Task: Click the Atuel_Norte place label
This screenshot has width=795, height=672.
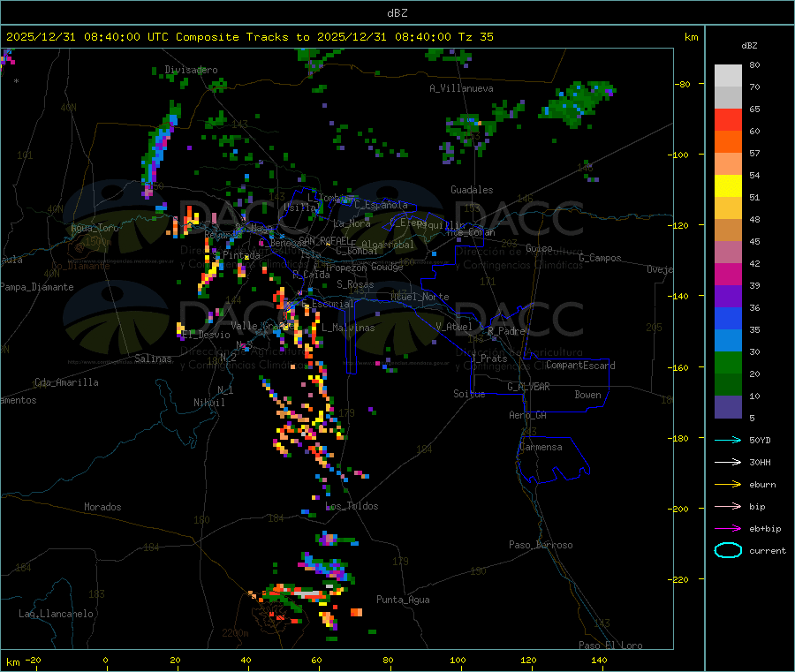Action: coord(420,297)
